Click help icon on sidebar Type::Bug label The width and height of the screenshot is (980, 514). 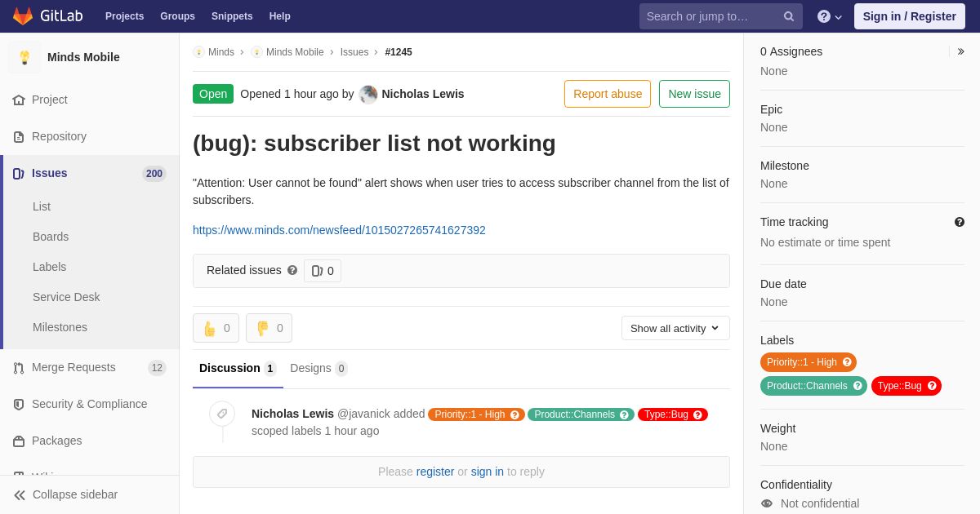(932, 386)
